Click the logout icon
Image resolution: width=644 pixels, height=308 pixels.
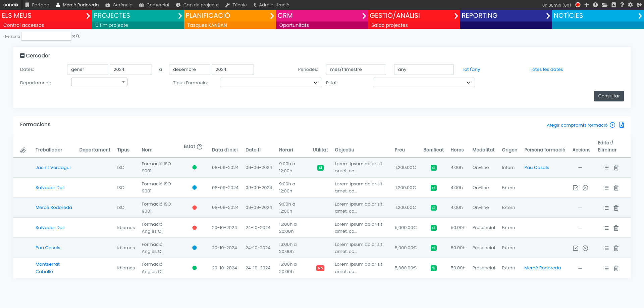tap(639, 5)
